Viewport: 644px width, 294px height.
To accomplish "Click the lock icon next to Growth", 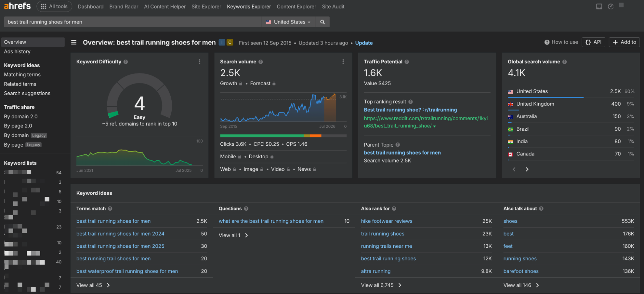I will (x=241, y=84).
